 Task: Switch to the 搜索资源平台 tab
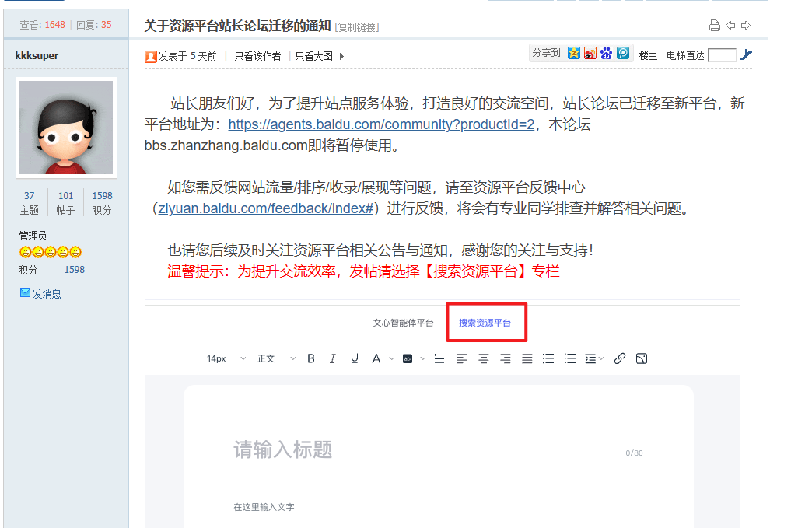[485, 323]
